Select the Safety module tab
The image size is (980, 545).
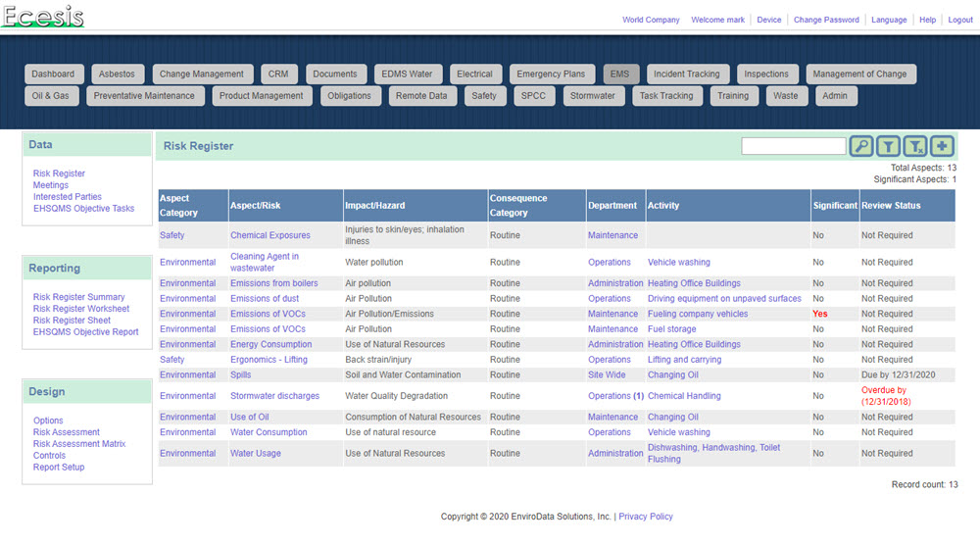point(484,96)
